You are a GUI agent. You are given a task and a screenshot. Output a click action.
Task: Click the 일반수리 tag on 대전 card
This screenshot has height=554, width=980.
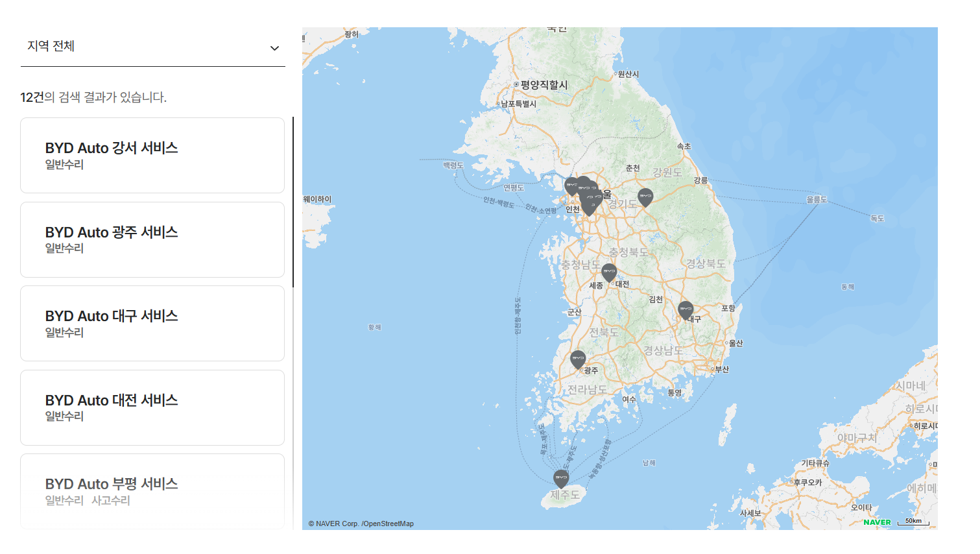(x=64, y=416)
